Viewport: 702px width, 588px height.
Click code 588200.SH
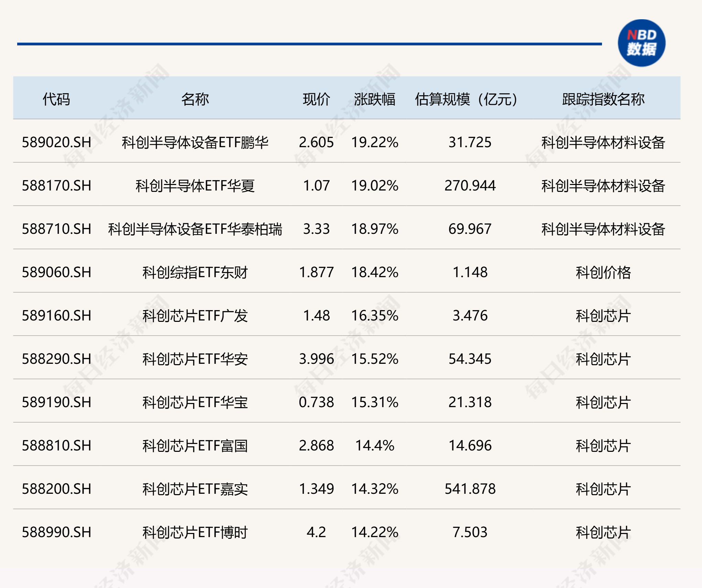pyautogui.click(x=57, y=489)
